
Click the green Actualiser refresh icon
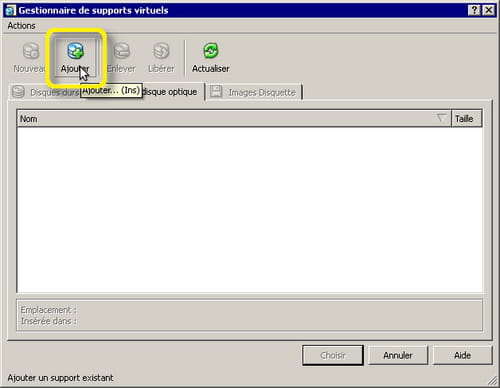[x=211, y=51]
